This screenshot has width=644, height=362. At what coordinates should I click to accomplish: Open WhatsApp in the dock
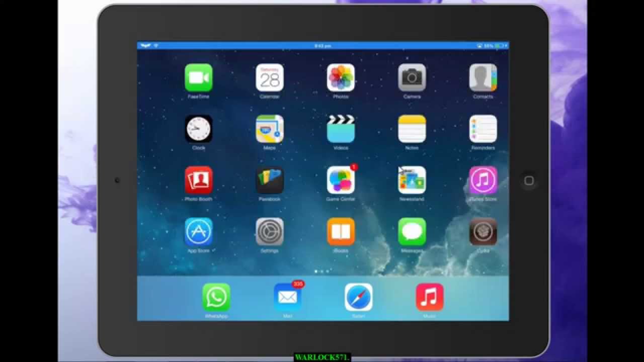pos(216,297)
